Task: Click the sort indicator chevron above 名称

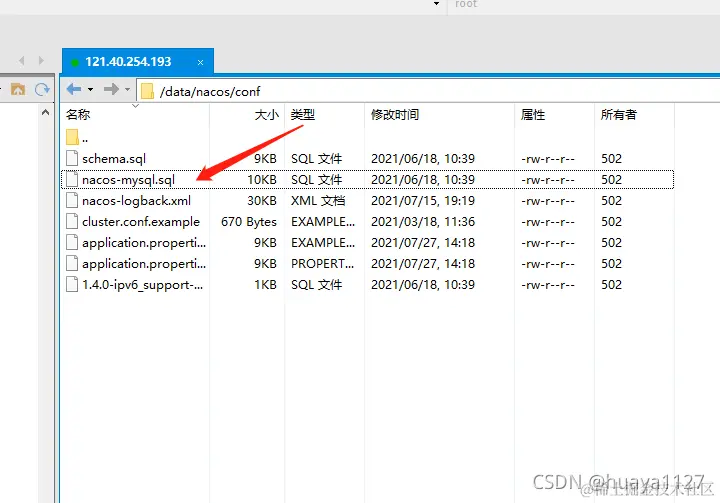Action: coord(135,106)
